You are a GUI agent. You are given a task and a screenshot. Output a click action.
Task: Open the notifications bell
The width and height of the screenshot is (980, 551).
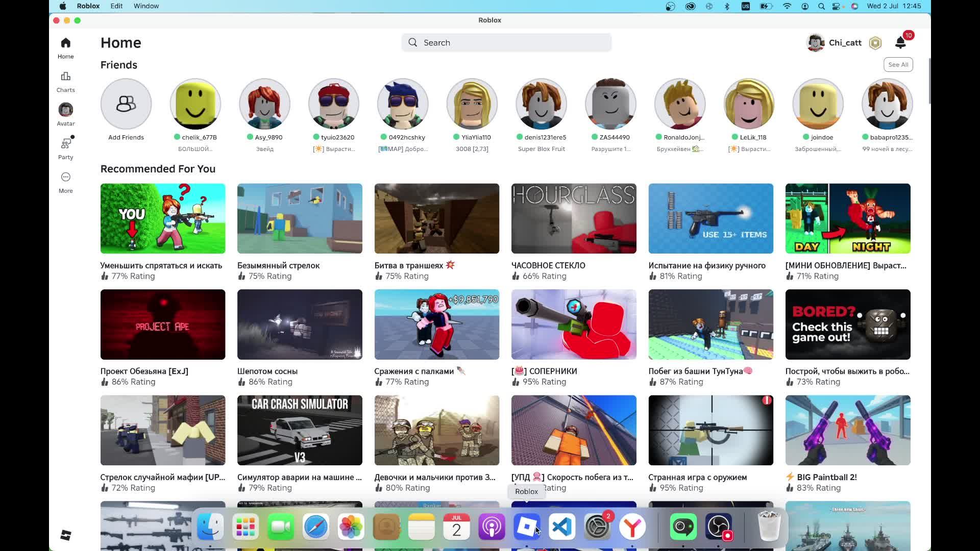coord(900,43)
